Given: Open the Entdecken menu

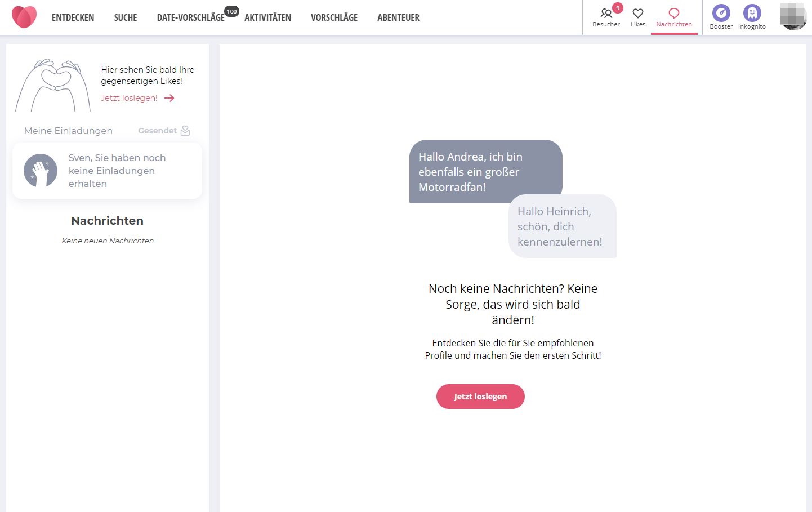Looking at the screenshot, I should pos(73,17).
